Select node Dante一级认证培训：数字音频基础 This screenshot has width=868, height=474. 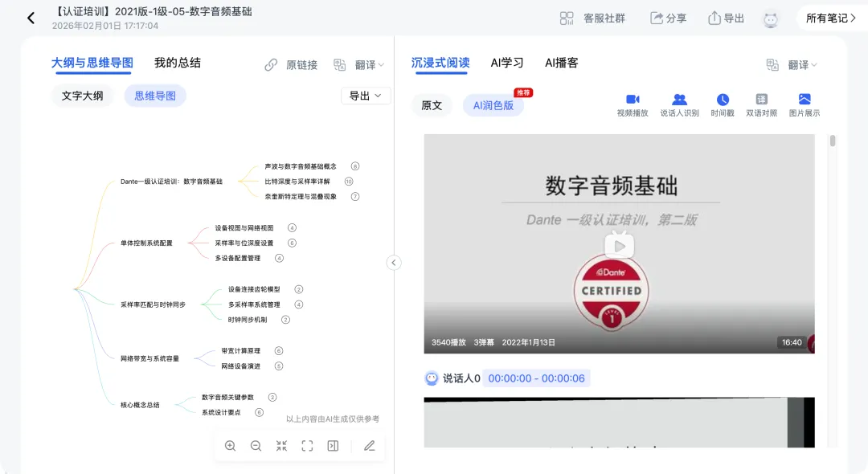point(172,182)
